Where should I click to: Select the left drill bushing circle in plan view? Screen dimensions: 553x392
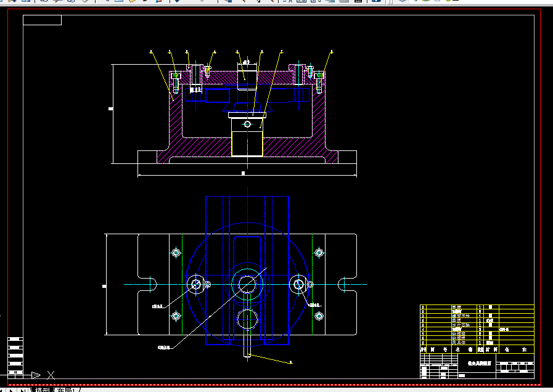195,284
